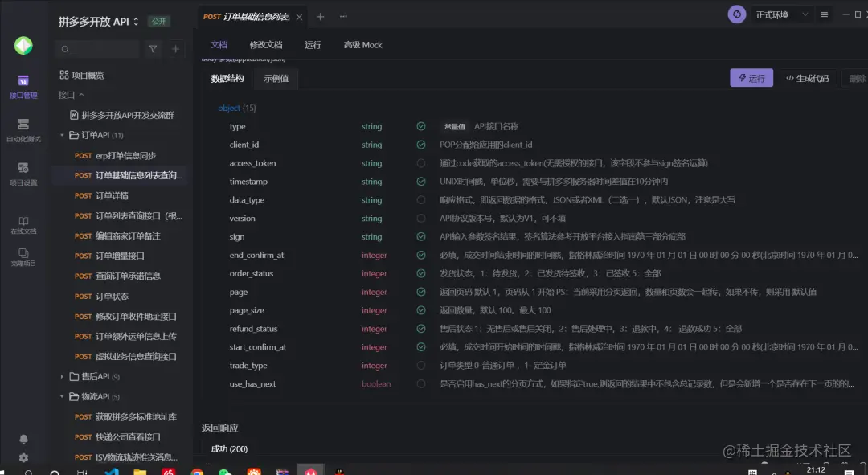Screen dimensions: 868x475
Task: Add a new tab with plus
Action: (x=320, y=17)
